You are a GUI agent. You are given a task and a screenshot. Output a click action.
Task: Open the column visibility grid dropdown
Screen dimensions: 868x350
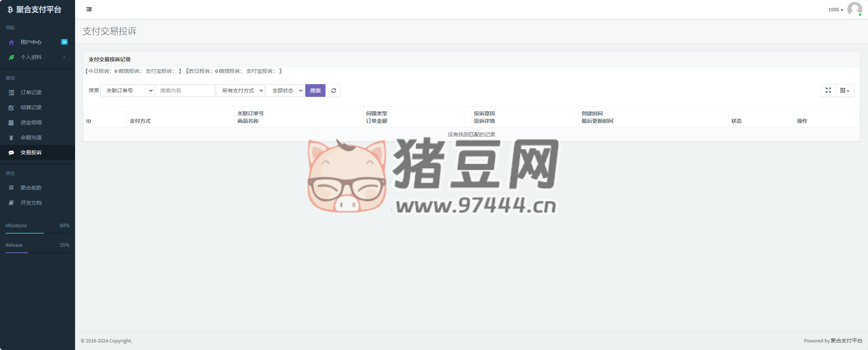(x=845, y=91)
